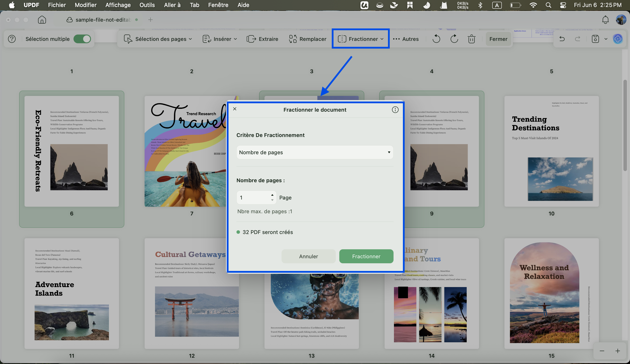Select page 10 Trending Destinations thumbnail
Image resolution: width=630 pixels, height=364 pixels.
click(x=551, y=151)
